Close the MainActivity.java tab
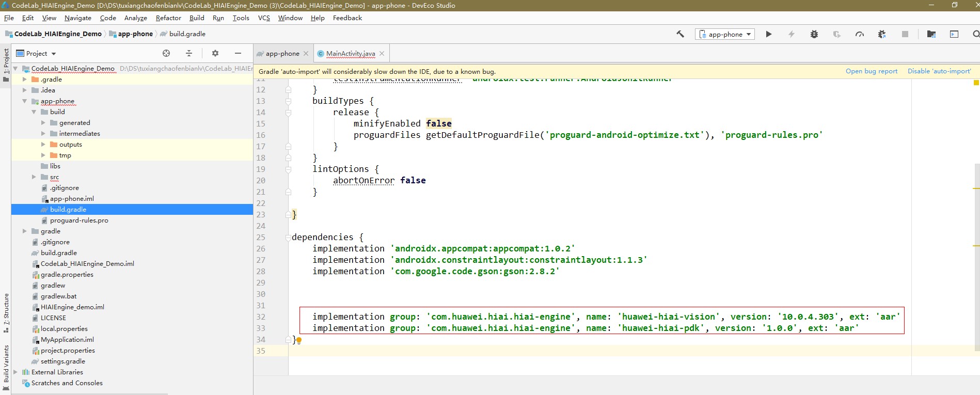The height and width of the screenshot is (395, 980). pyautogui.click(x=382, y=54)
